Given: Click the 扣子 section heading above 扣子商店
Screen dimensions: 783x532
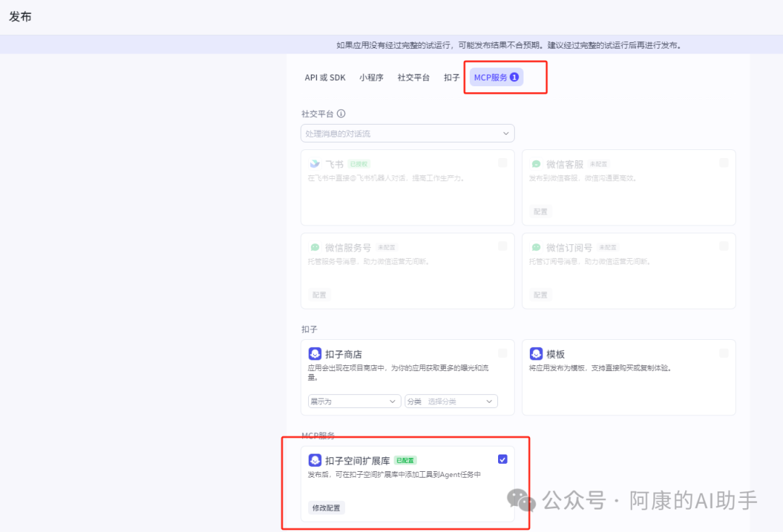Looking at the screenshot, I should (x=309, y=329).
